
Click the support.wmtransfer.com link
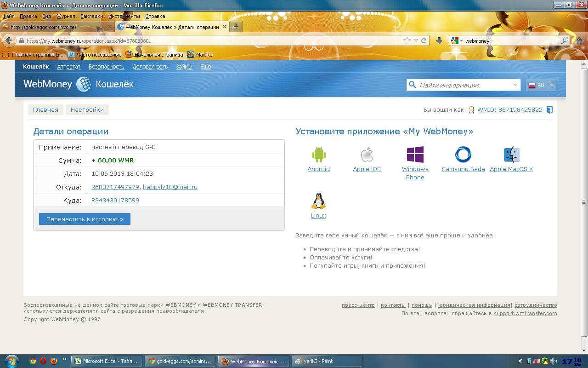tap(526, 313)
